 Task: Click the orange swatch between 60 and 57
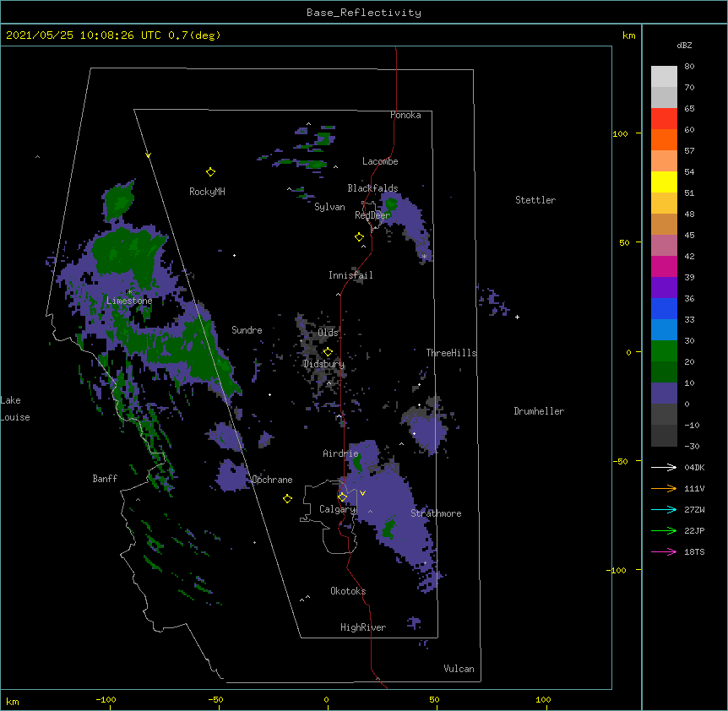pos(664,139)
